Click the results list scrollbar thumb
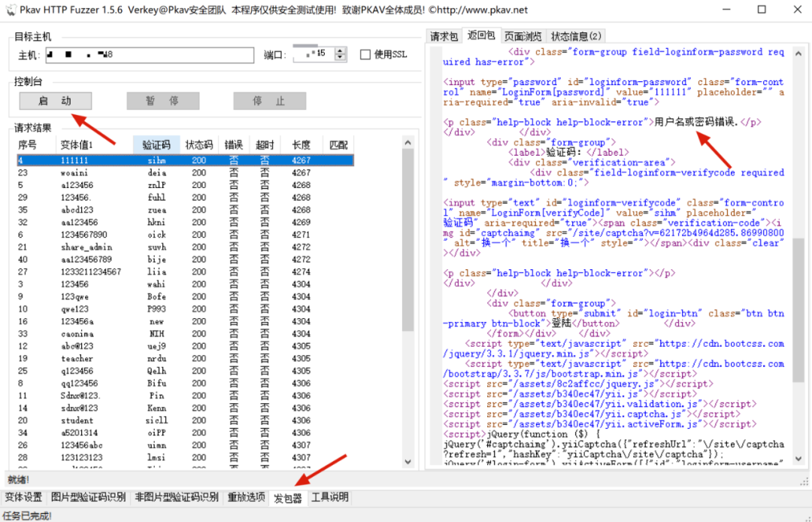 408,240
